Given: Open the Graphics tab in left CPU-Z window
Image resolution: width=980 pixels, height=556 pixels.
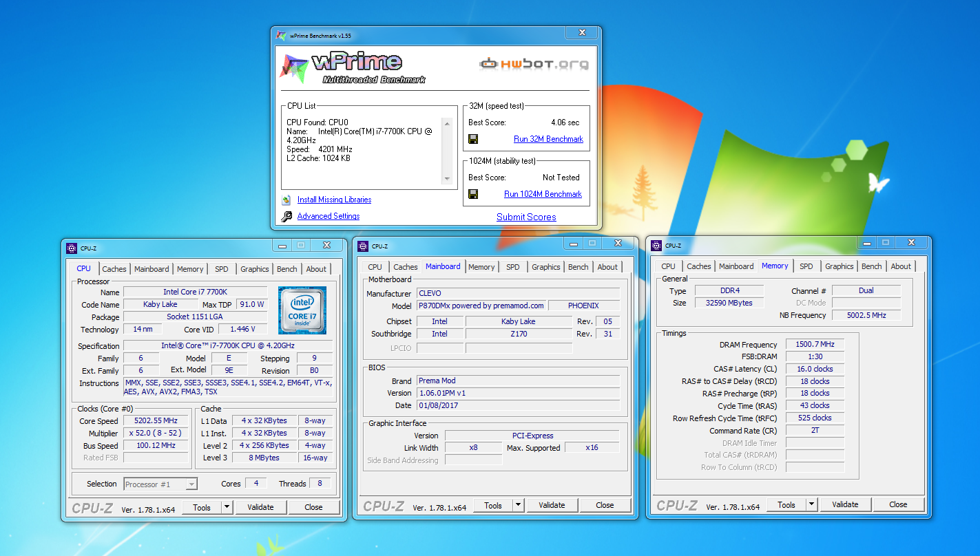Looking at the screenshot, I should pos(254,269).
